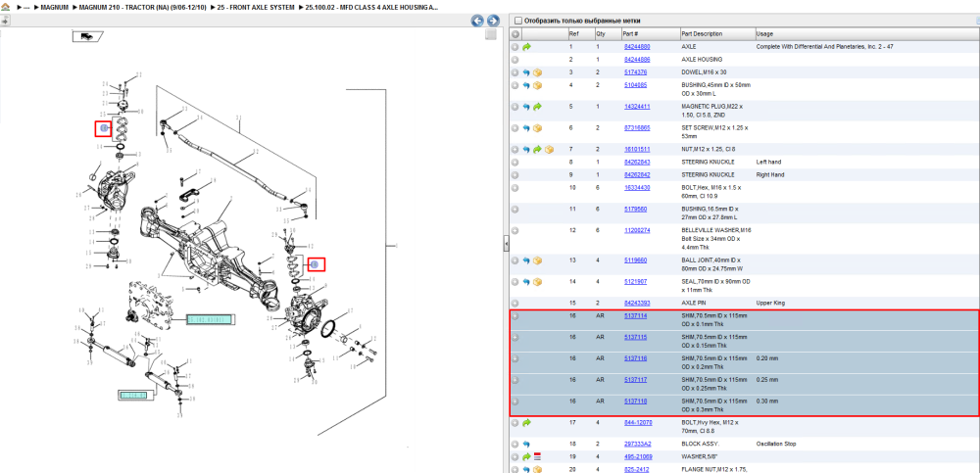The width and height of the screenshot is (980, 473).
Task: Go to the previous diagram (left arrow)
Action: (x=477, y=21)
